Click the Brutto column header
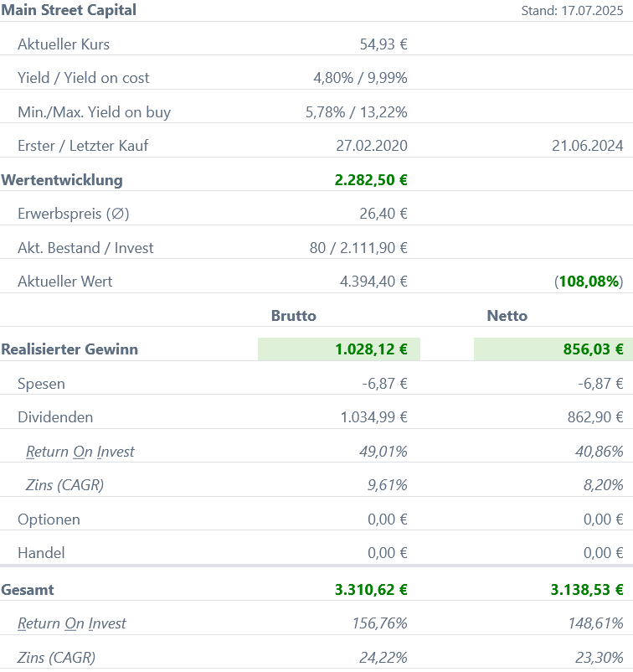The image size is (633, 672). [x=293, y=316]
